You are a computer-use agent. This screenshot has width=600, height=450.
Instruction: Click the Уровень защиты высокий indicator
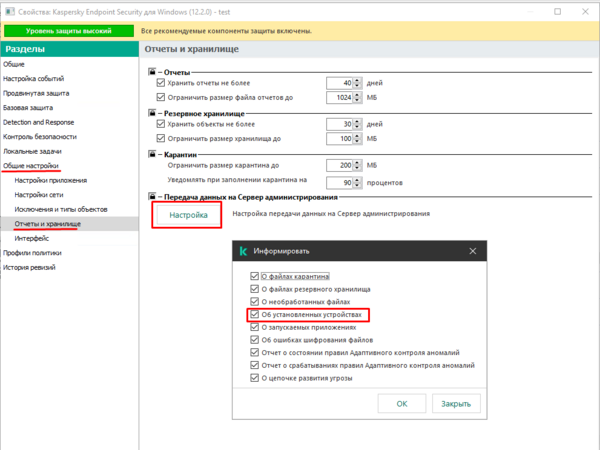pyautogui.click(x=69, y=31)
